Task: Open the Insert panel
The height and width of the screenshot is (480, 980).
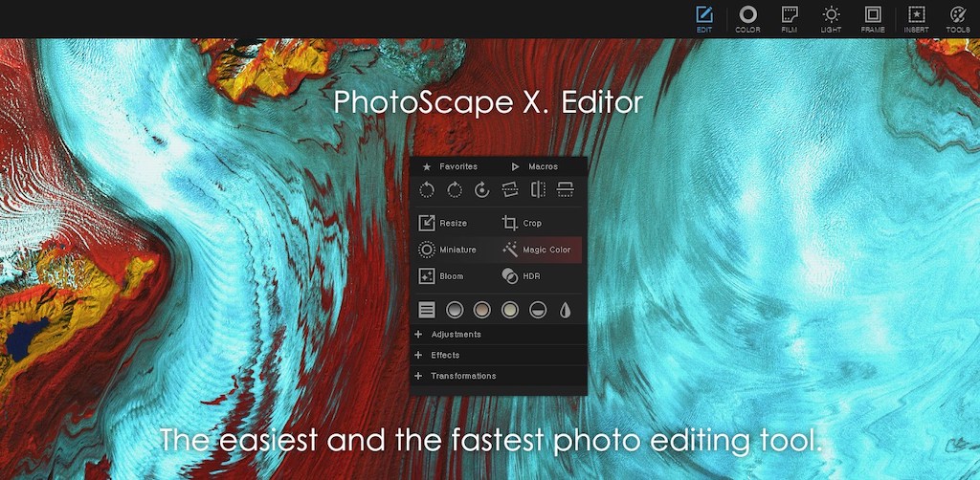Action: (x=916, y=18)
